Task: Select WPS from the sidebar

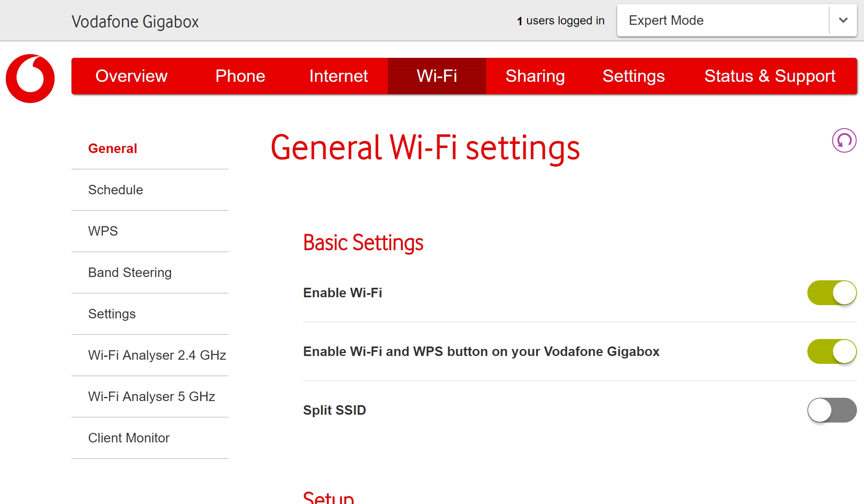Action: click(x=103, y=231)
